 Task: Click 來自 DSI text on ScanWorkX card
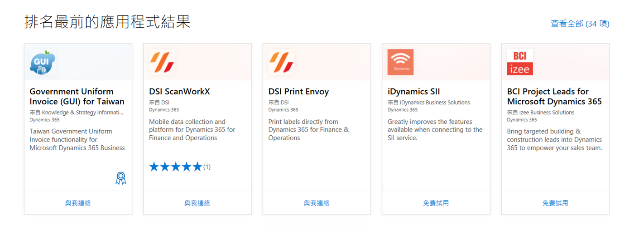coord(159,103)
